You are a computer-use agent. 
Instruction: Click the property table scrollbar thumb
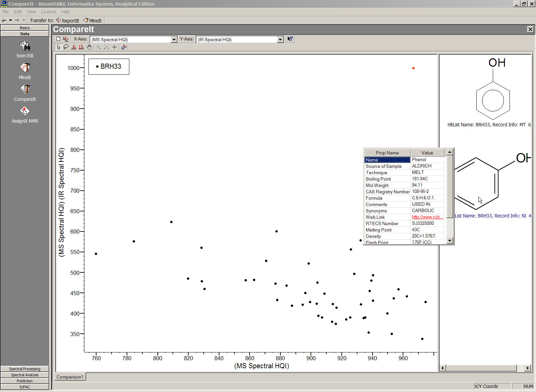click(x=450, y=187)
